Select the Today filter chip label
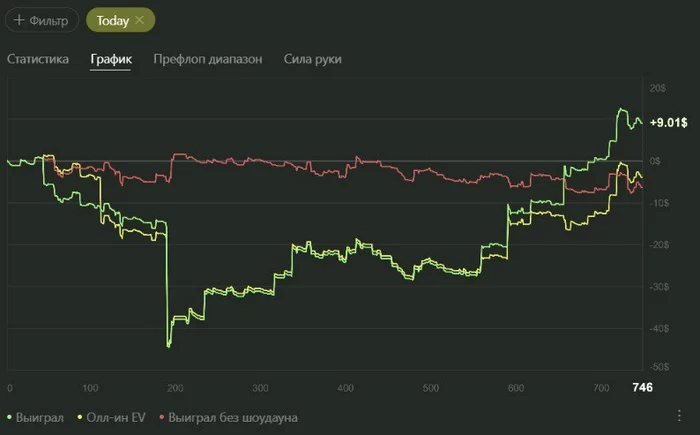This screenshot has width=700, height=435. (112, 20)
